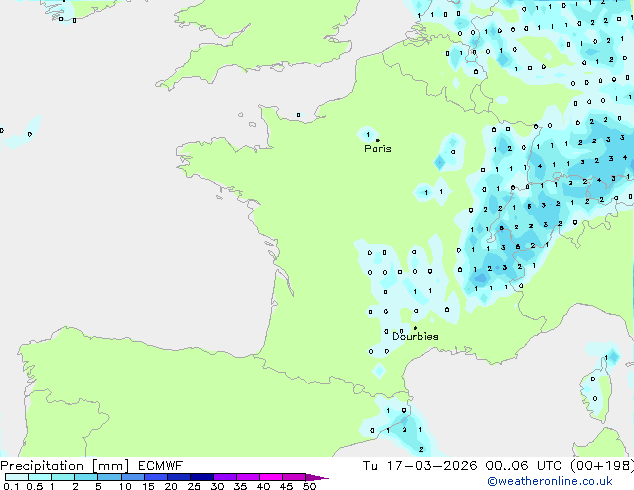Select the 30–35 mm purple swatch
Image resolution: width=634 pixels, height=490 pixels.
(224, 477)
